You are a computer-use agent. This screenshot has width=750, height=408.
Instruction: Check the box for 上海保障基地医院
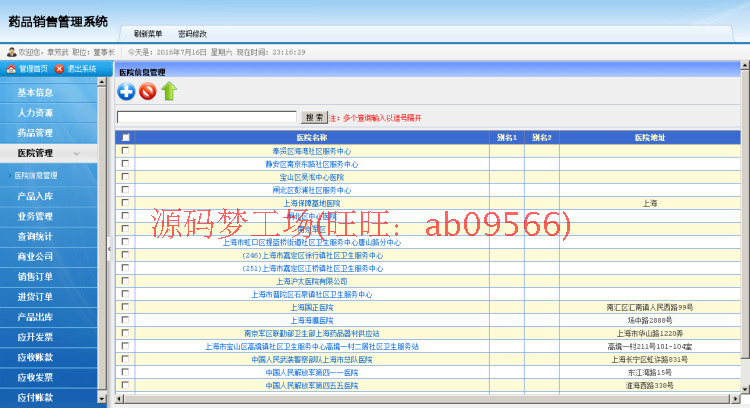pyautogui.click(x=125, y=203)
